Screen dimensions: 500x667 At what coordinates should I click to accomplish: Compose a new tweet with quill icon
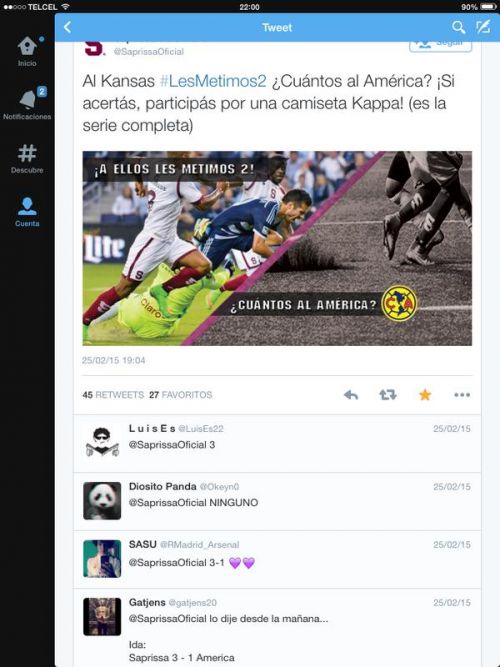[x=483, y=27]
